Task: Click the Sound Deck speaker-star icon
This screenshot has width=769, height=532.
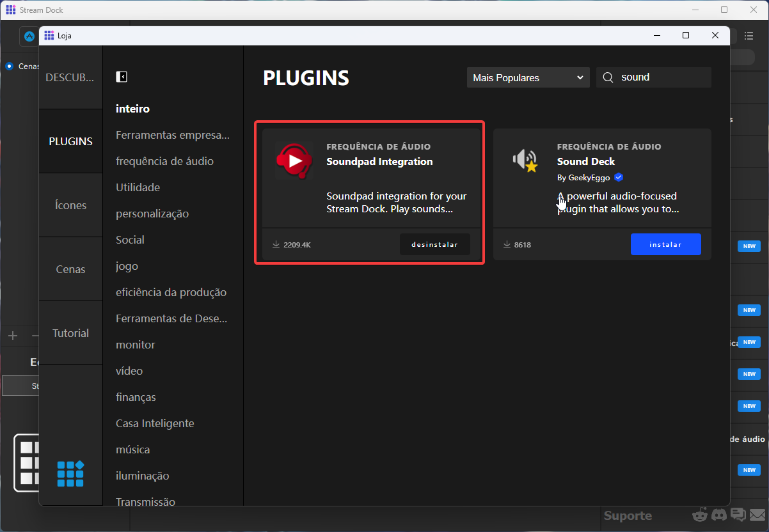Action: (x=525, y=160)
